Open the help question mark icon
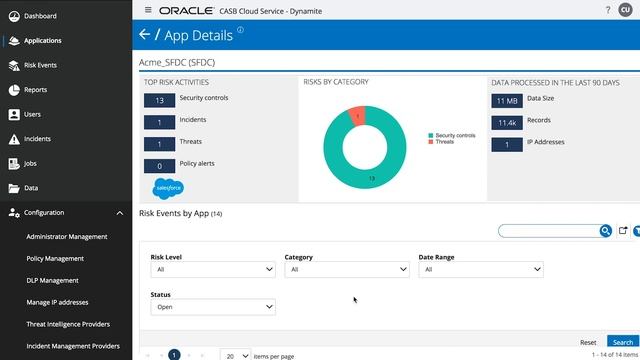This screenshot has height=360, width=640. tap(608, 10)
